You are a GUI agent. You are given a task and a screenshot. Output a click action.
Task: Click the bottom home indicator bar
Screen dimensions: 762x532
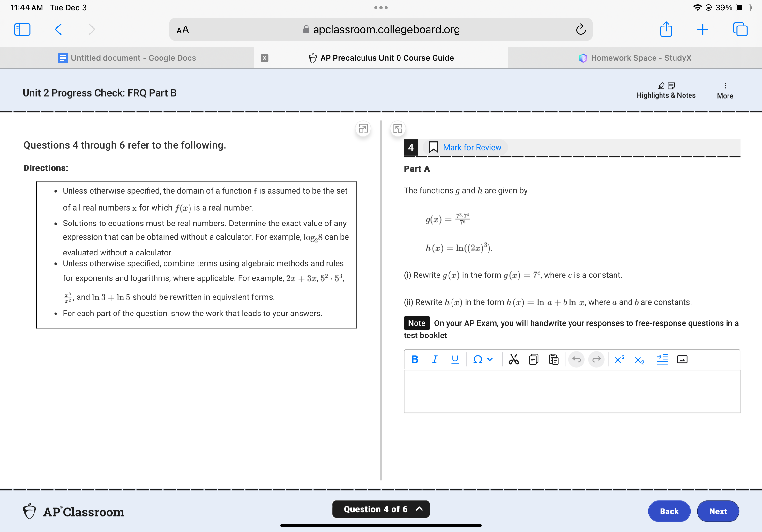tap(381, 525)
